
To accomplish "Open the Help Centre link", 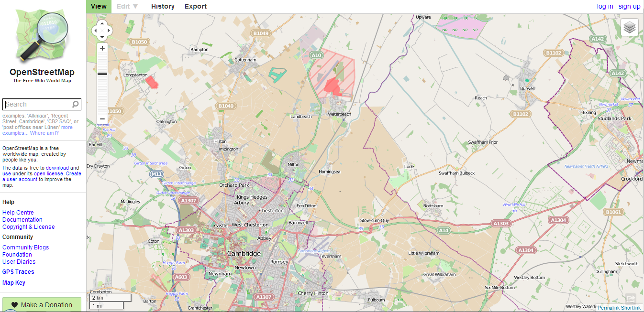I will coord(18,213).
